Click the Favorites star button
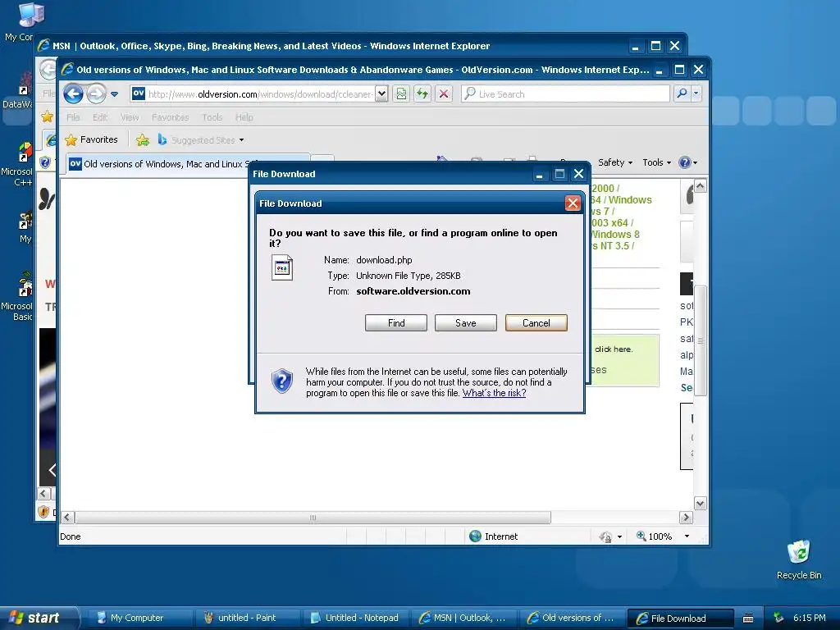The width and height of the screenshot is (840, 630). point(91,139)
